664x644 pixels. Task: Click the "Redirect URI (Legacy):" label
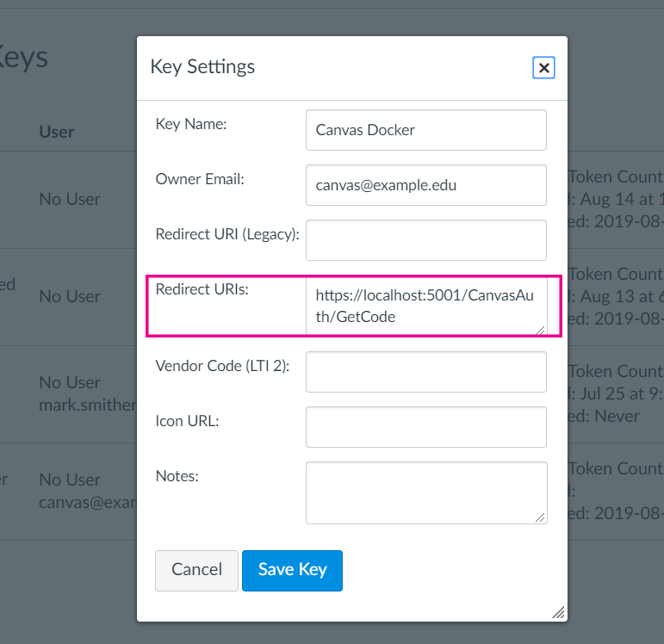227,234
